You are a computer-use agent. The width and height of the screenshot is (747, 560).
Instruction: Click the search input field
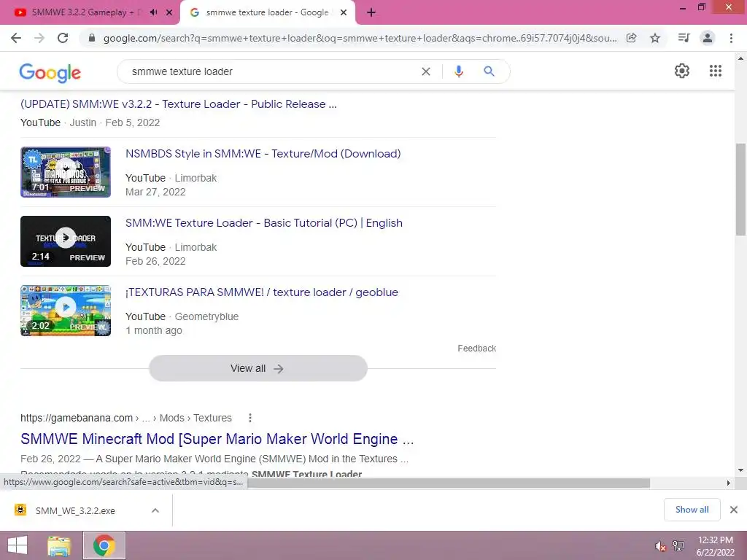coord(271,71)
